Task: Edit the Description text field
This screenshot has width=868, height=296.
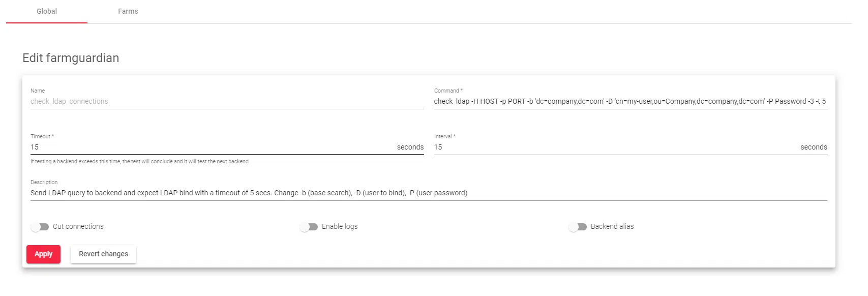Action: 428,193
